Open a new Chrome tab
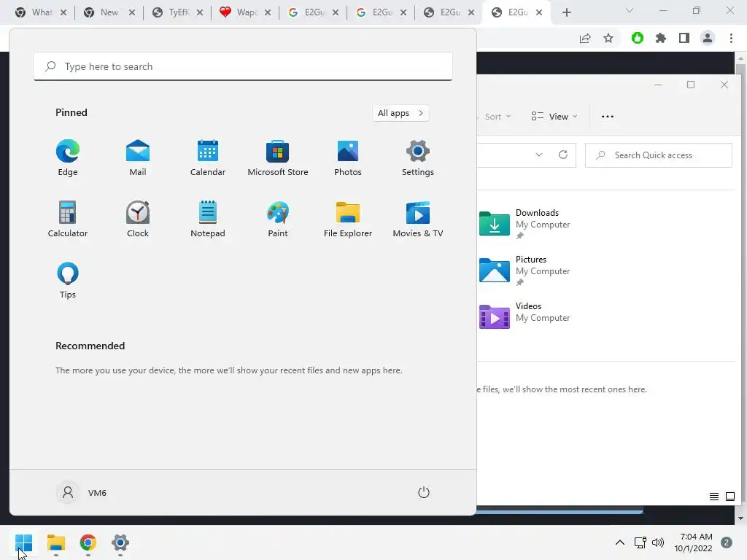 tap(566, 12)
